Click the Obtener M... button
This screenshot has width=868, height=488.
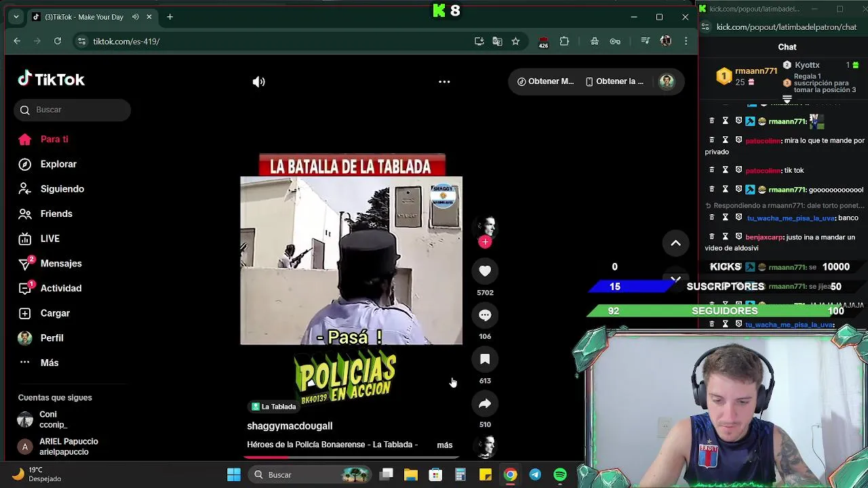(x=546, y=81)
